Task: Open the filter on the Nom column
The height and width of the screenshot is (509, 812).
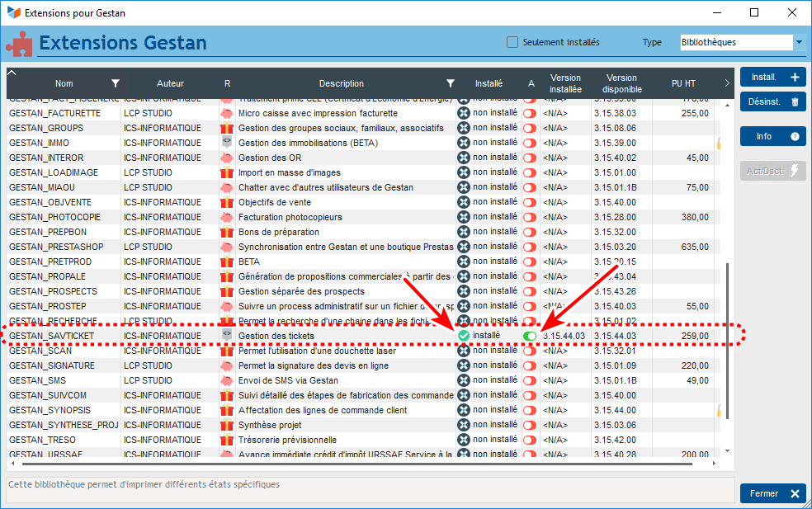Action: 116,83
